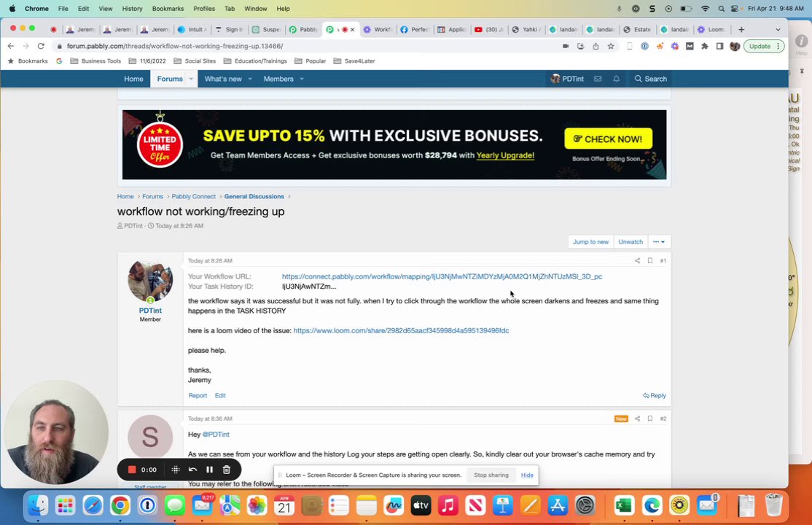Screen dimensions: 812x525
Task: Click Stop sharing in Loom bar
Action: pos(491,475)
